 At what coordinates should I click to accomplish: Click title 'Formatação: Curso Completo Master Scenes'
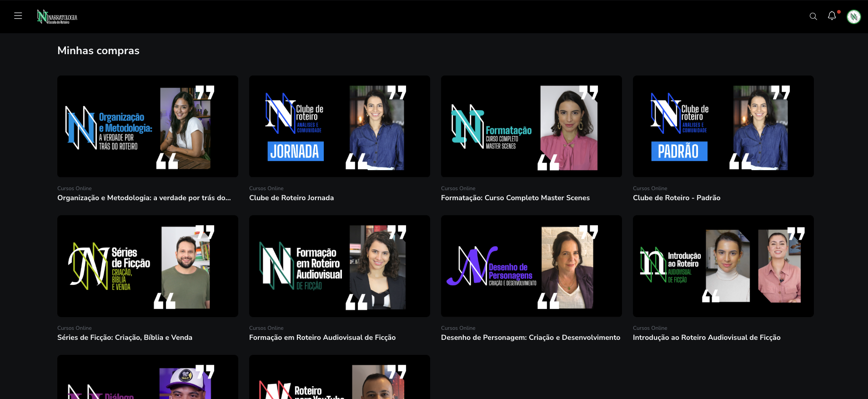click(515, 198)
